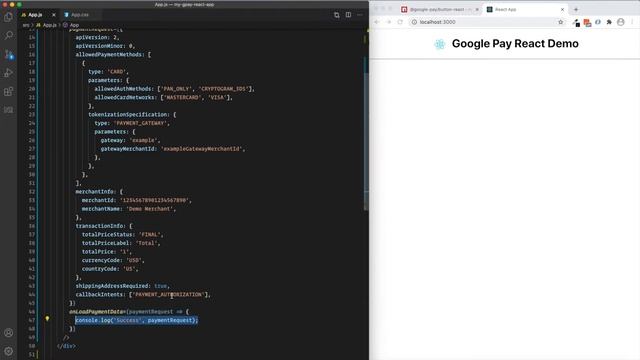Screen dimensions: 640x360
Task: Click the open changes icon in editor toolbar
Action: pyautogui.click(x=337, y=15)
